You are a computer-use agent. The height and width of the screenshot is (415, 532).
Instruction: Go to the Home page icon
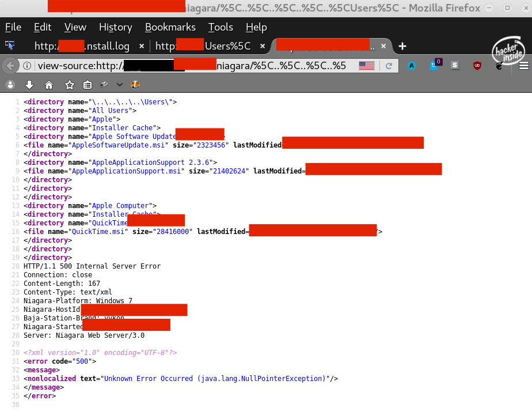point(49,85)
